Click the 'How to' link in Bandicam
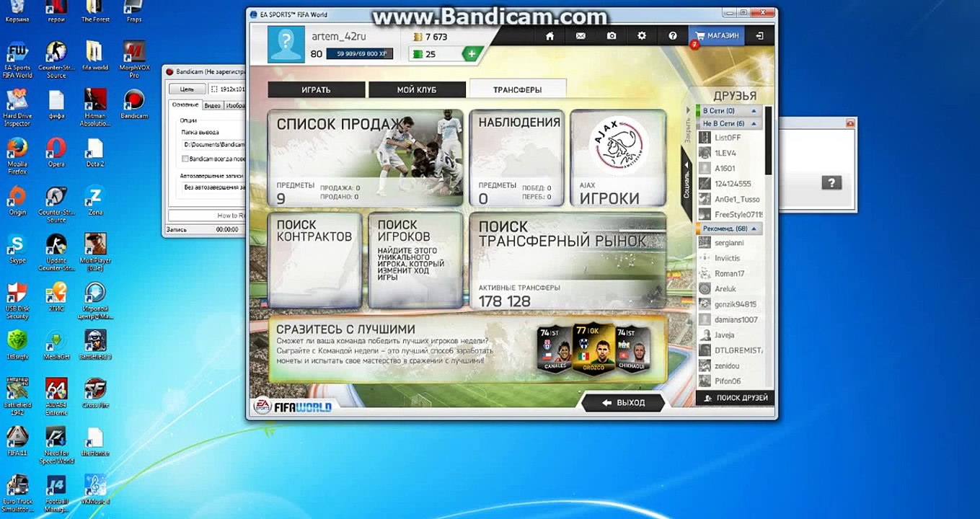 (231, 216)
